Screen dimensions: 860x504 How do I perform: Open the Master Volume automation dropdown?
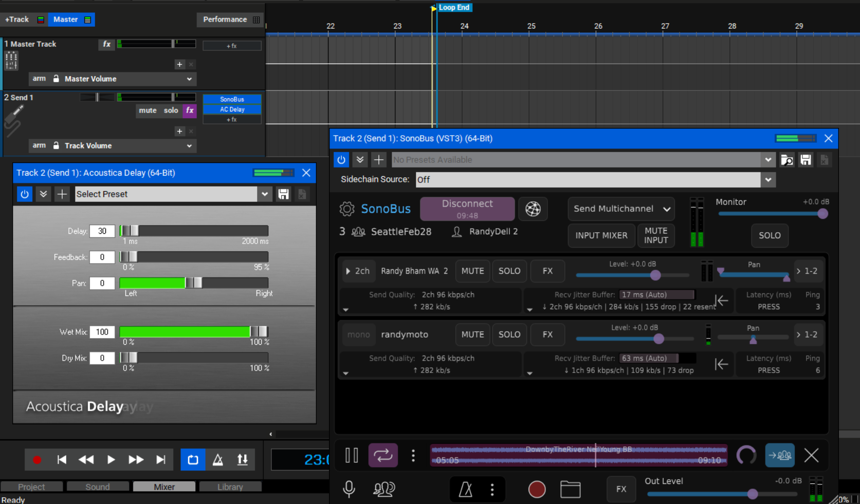point(189,79)
